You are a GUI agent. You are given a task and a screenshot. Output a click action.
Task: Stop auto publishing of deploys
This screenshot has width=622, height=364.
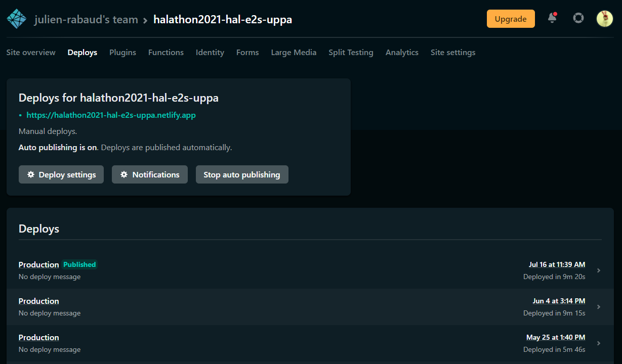coord(242,174)
